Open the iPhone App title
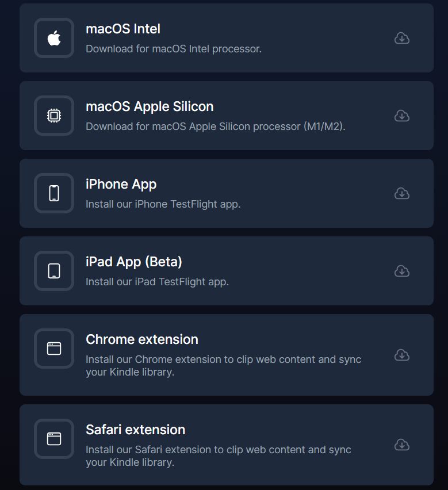The image size is (448, 490). coord(121,184)
